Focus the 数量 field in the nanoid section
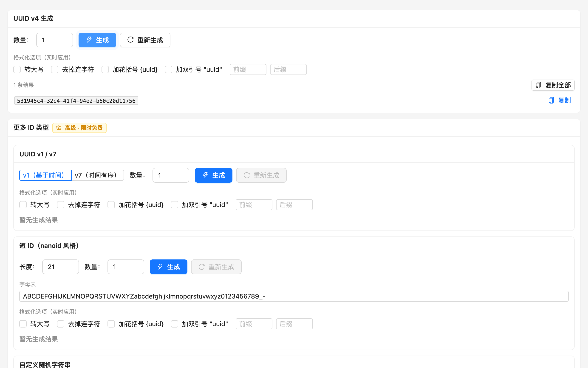The image size is (588, 368). [x=126, y=267]
